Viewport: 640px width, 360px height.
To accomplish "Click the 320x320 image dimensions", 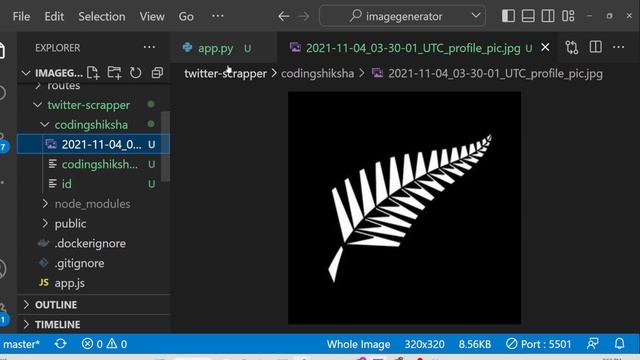I will 424,344.
